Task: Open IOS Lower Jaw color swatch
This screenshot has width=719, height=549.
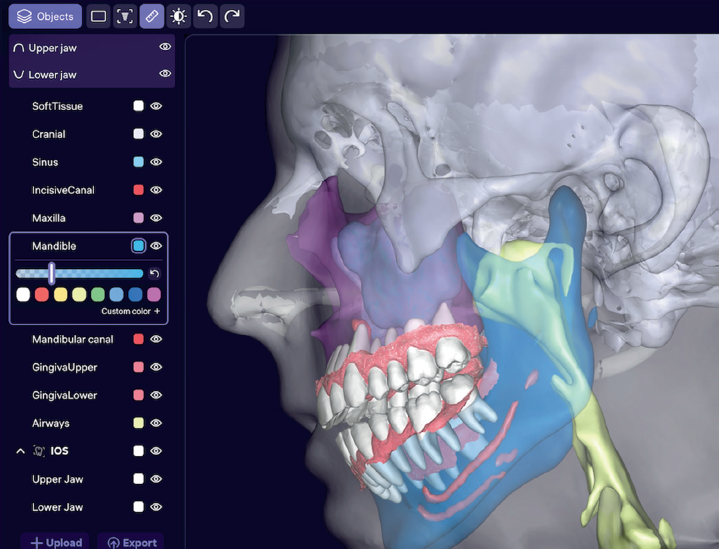Action: [x=138, y=507]
